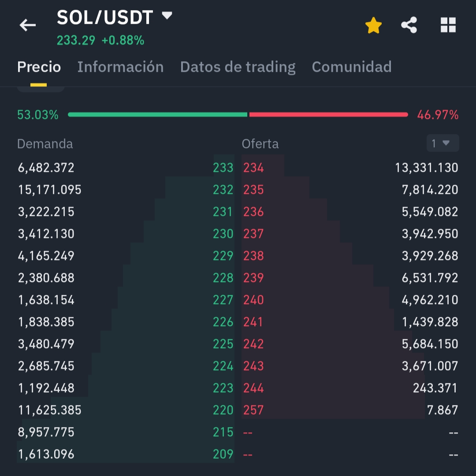Expand the SOL/USDT pair selector arrow
Image resolution: width=476 pixels, height=476 pixels.
click(167, 16)
